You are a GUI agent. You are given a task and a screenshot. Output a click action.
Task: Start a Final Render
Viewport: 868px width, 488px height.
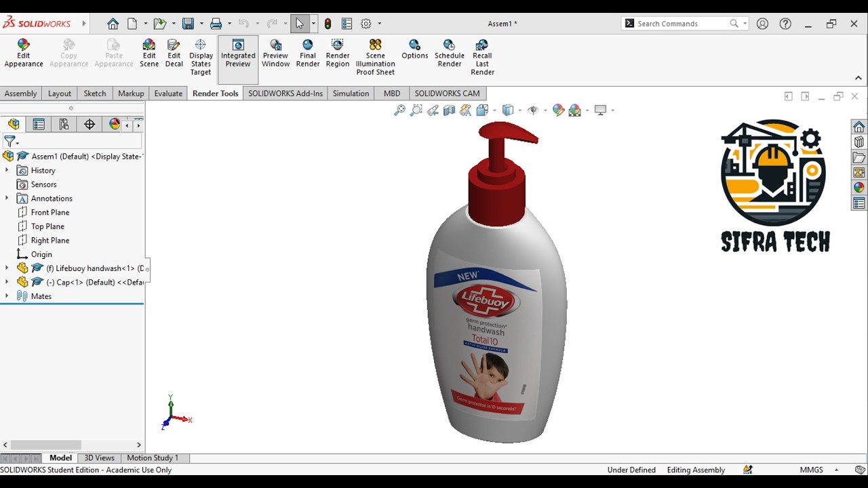pyautogui.click(x=308, y=53)
